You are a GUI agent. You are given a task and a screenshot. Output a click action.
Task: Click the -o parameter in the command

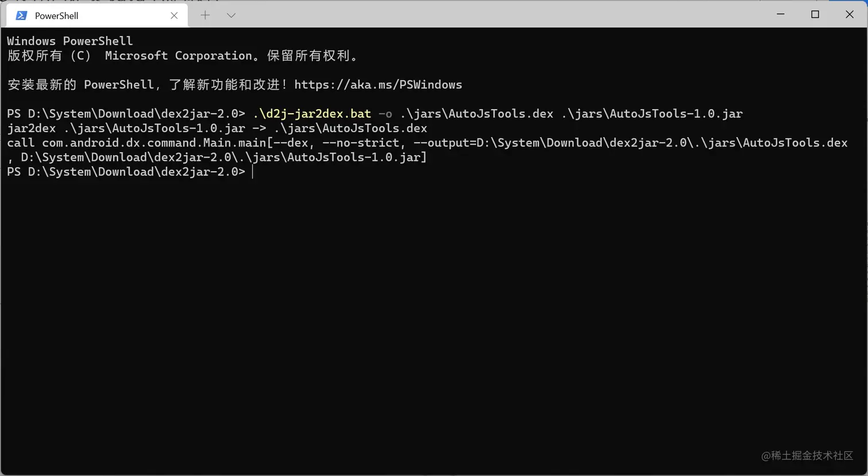(x=385, y=114)
